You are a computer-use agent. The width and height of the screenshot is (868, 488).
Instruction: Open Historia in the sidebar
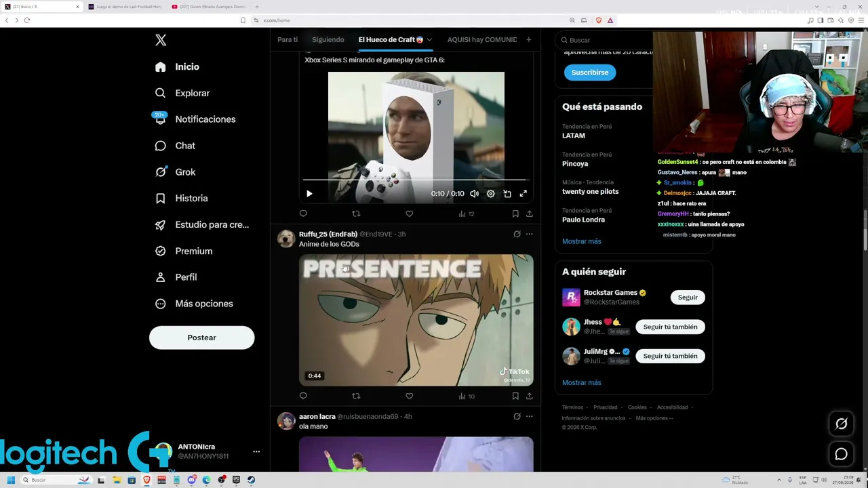(x=181, y=199)
